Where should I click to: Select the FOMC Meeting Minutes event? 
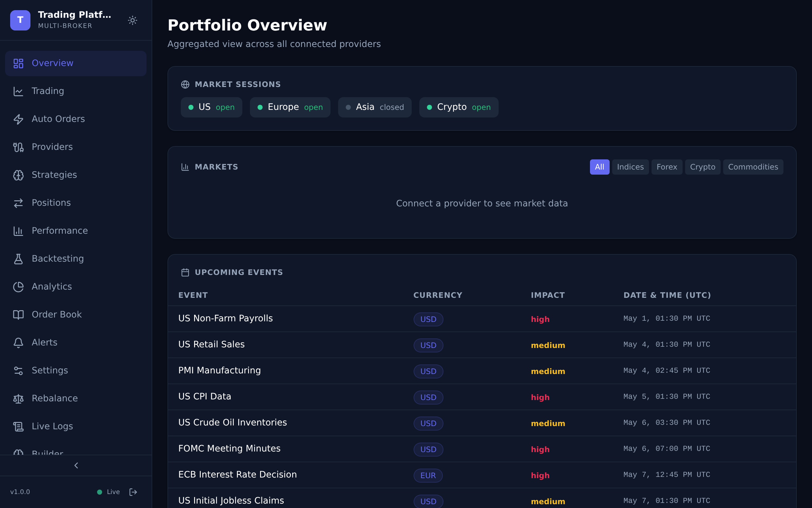(x=229, y=449)
